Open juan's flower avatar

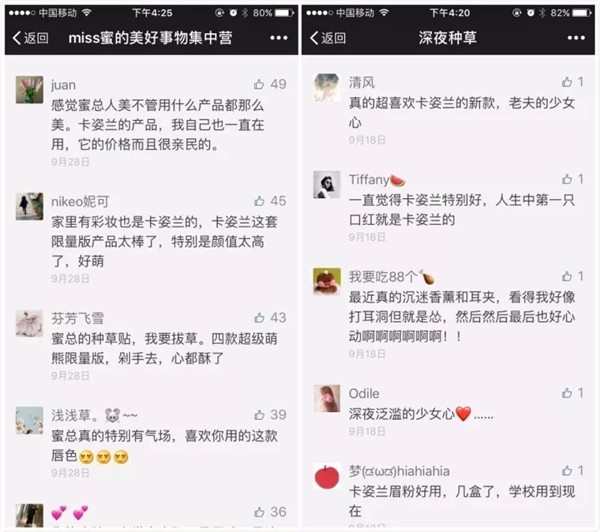29,90
